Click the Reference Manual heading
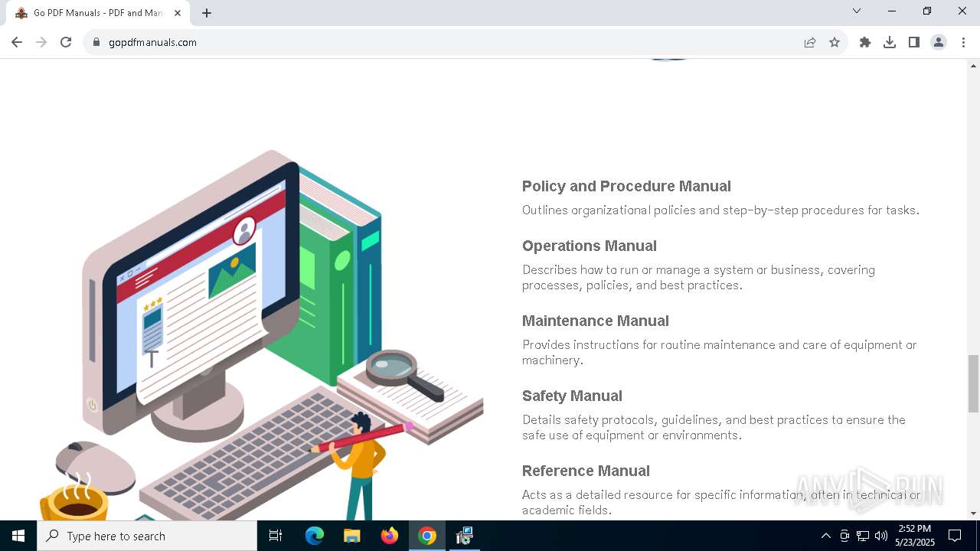 [586, 471]
